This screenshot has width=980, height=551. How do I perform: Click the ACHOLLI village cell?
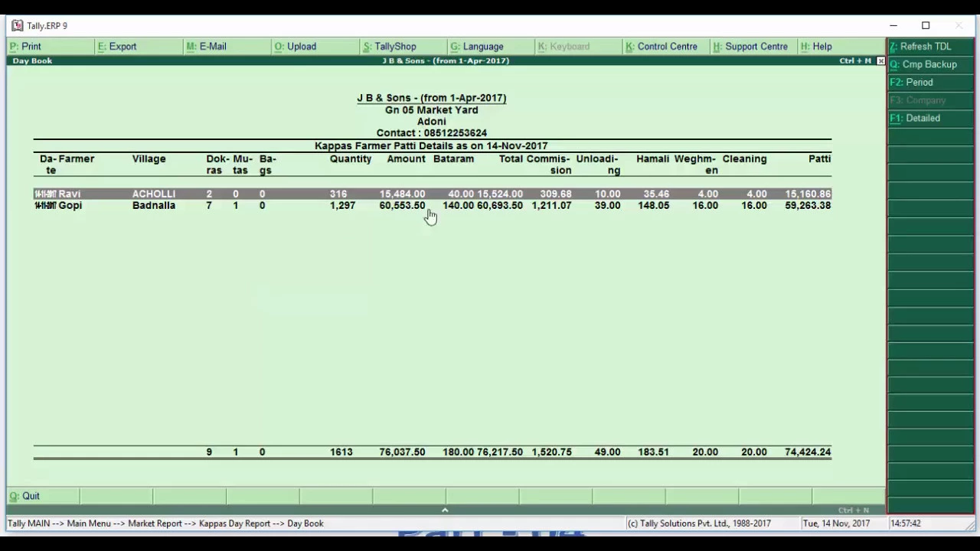154,194
